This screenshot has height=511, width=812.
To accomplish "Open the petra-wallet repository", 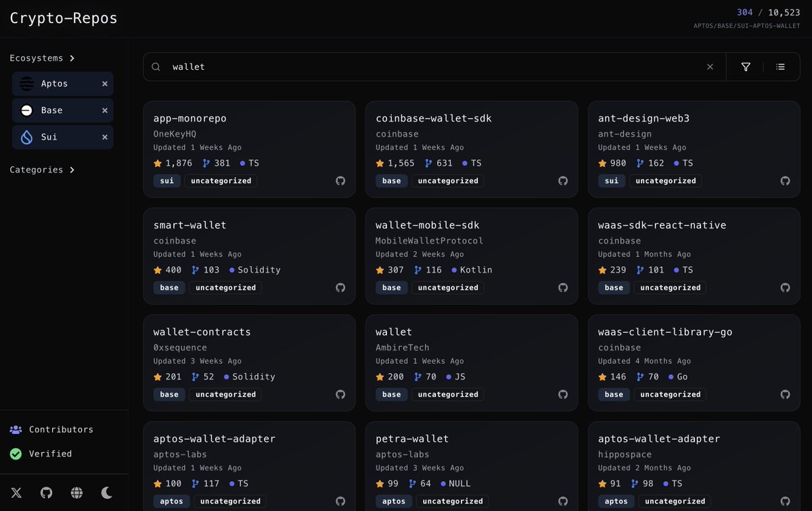I will tap(412, 439).
